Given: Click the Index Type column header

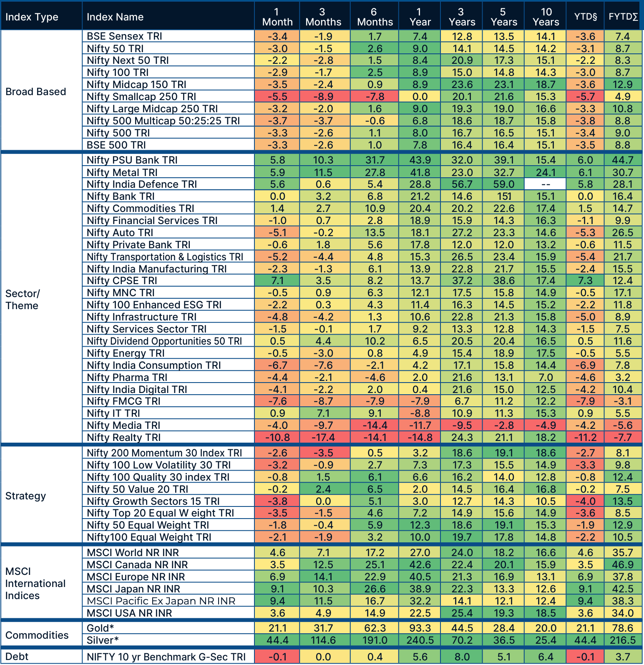Looking at the screenshot, I should tap(32, 17).
